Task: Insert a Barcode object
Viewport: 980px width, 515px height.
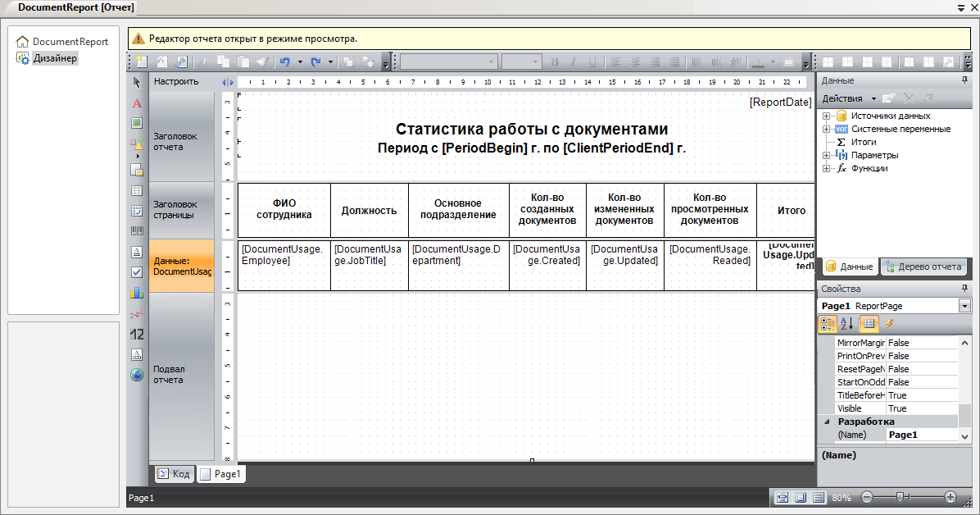Action: [137, 231]
